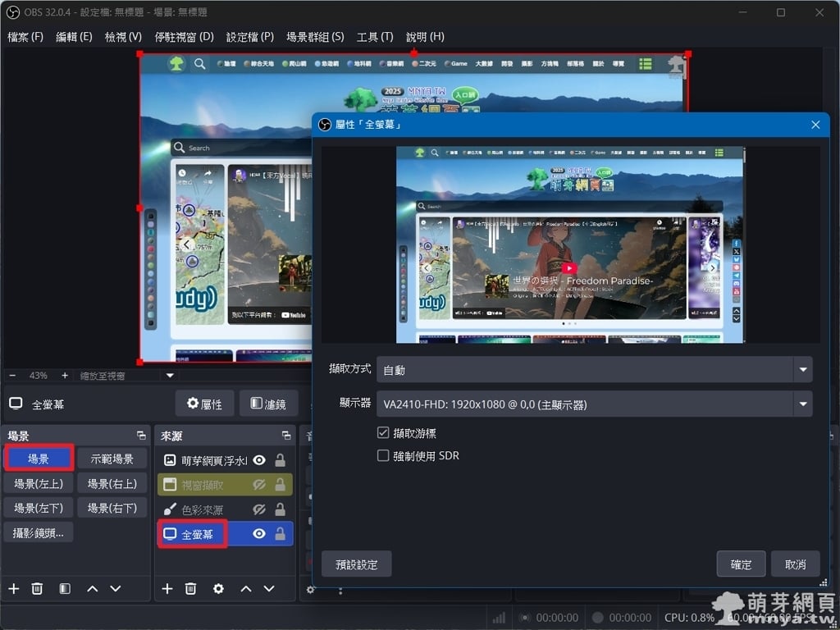Add a new source with the plus icon

[x=167, y=589]
